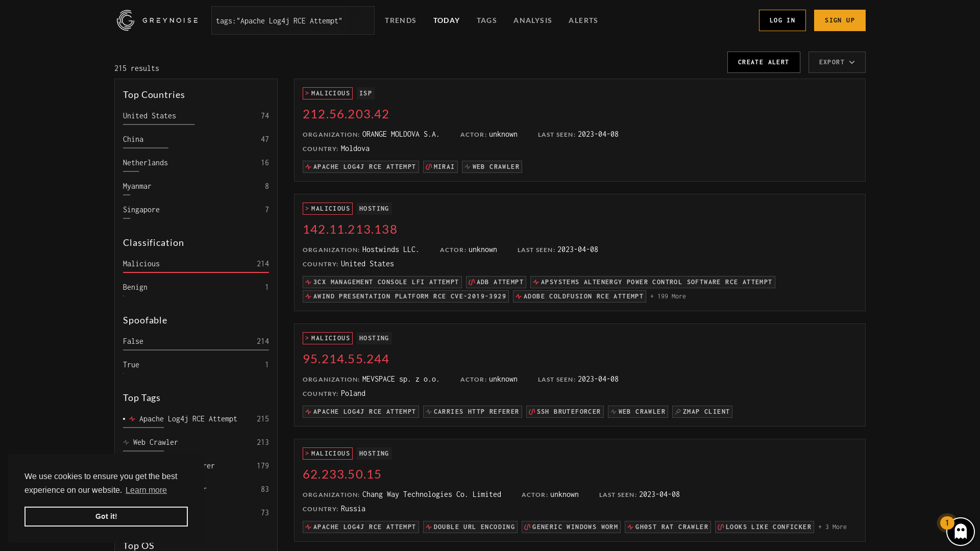Click the Sign Up button
Viewport: 980px width, 551px height.
840,20
